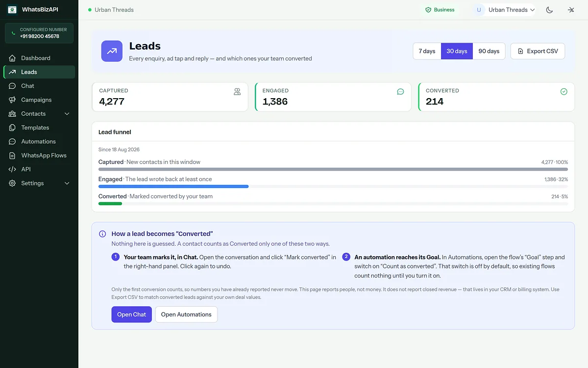Viewport: 588px width, 368px height.
Task: Click Your team marks it, in Chat text
Action: (161, 257)
